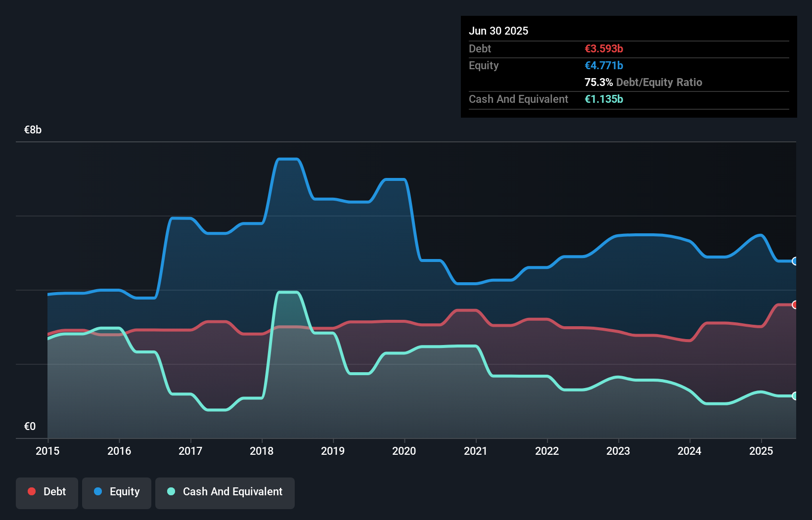Click the Equity endpoint marker on chart
This screenshot has width=812, height=520.
(x=795, y=261)
